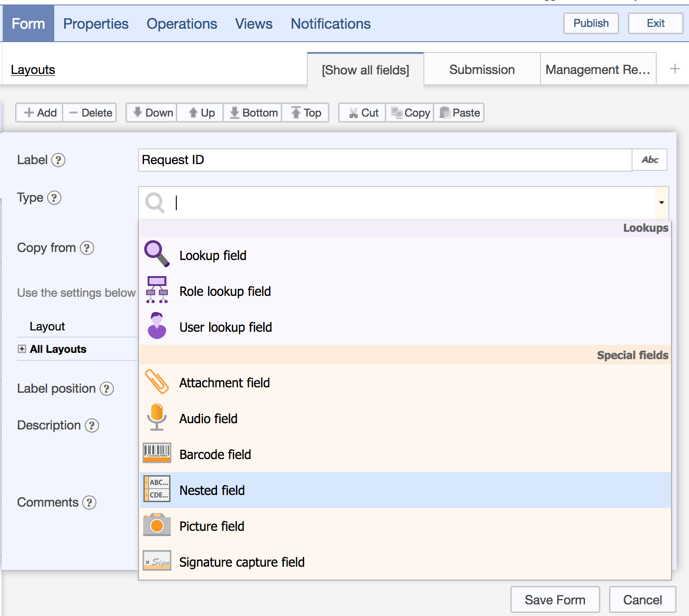Click the Save Form button
This screenshot has width=689, height=616.
point(555,599)
